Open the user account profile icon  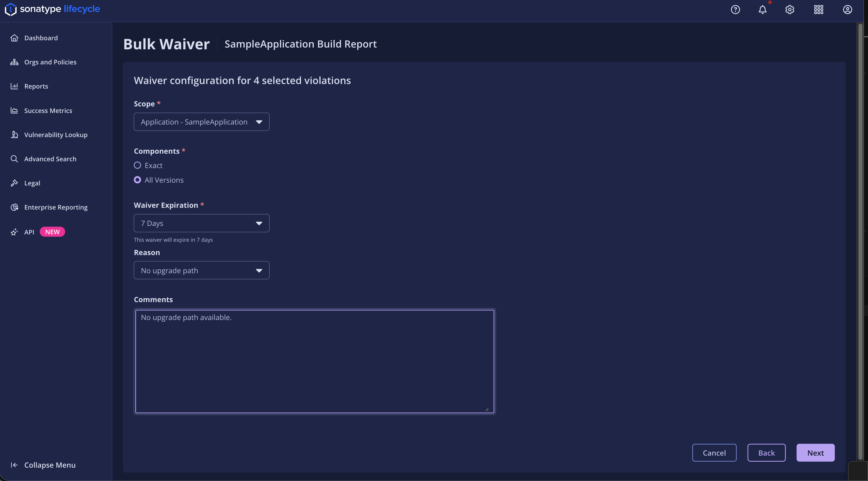click(x=847, y=10)
